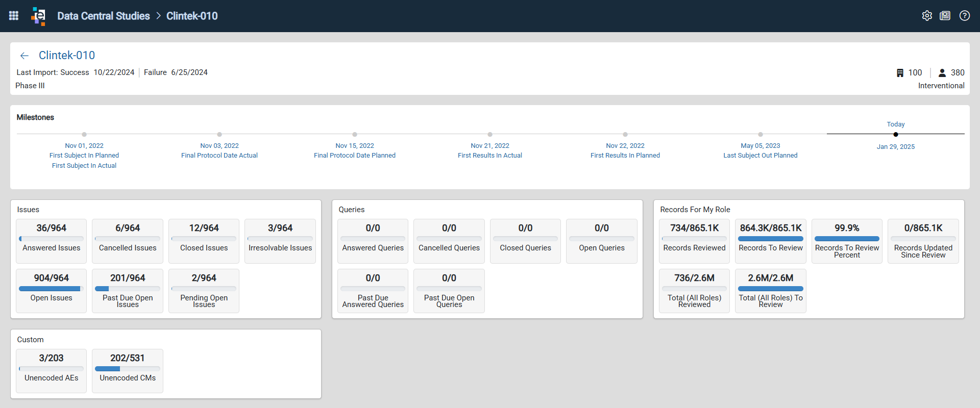The height and width of the screenshot is (408, 980).
Task: Click the eClinical logo icon
Action: [38, 16]
